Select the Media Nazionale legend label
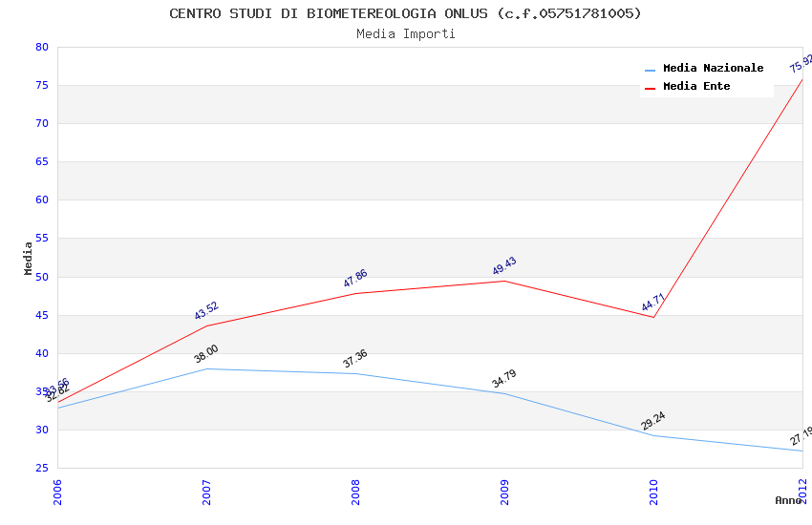Viewport: 812px width, 525px height. coord(713,69)
